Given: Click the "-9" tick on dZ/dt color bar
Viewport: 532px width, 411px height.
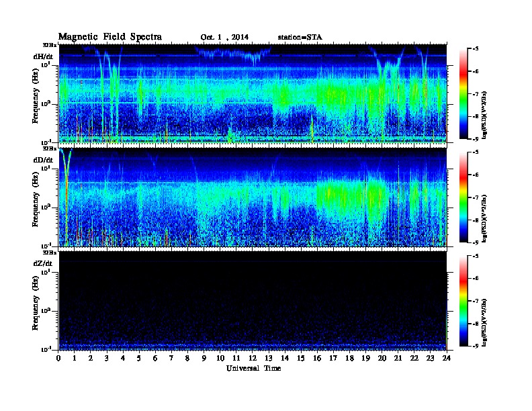Looking at the screenshot, I should point(476,346).
